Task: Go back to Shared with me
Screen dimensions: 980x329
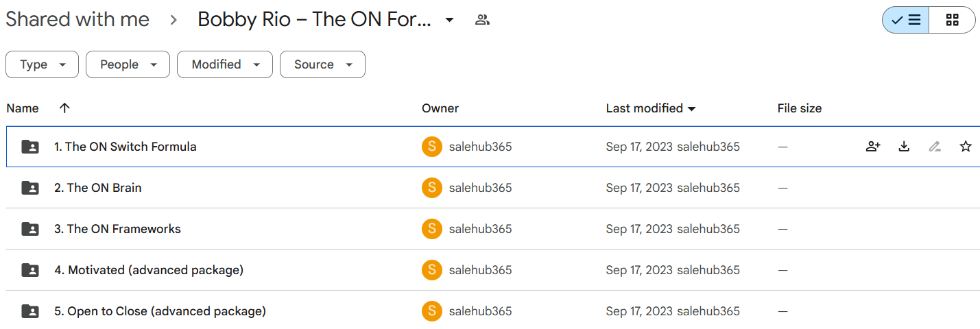Action: coord(77,19)
